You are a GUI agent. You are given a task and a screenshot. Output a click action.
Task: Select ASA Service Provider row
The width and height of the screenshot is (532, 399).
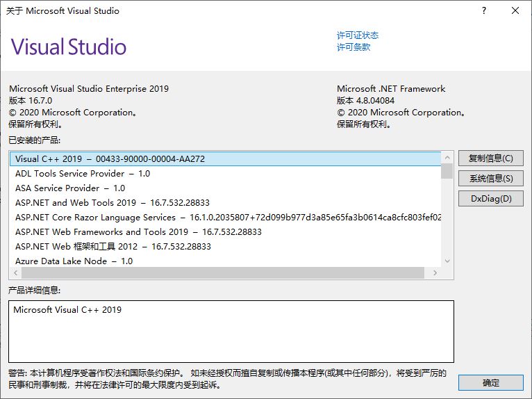point(225,188)
